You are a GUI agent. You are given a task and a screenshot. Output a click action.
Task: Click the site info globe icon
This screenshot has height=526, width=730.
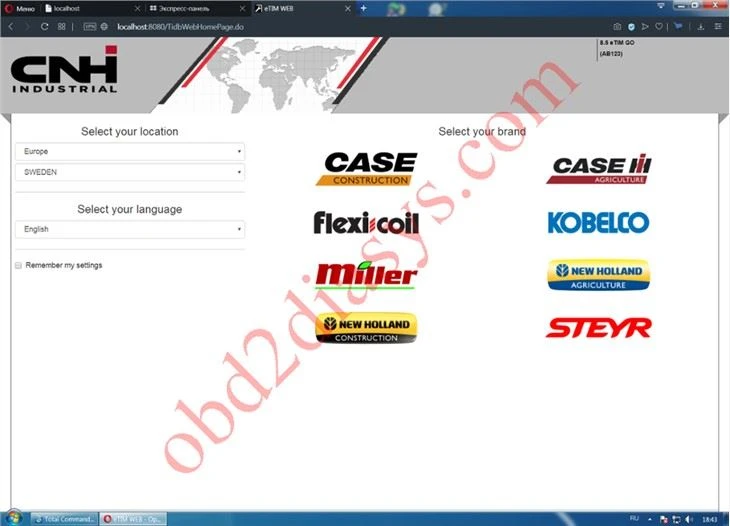point(104,27)
